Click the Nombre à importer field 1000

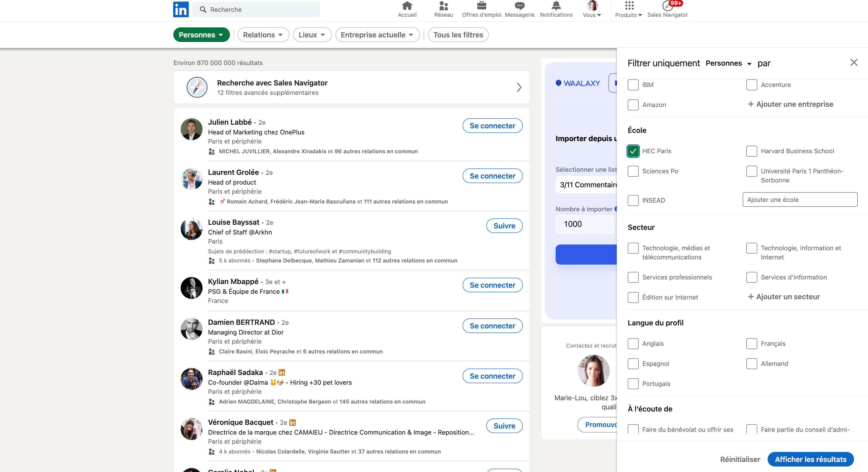(x=585, y=224)
